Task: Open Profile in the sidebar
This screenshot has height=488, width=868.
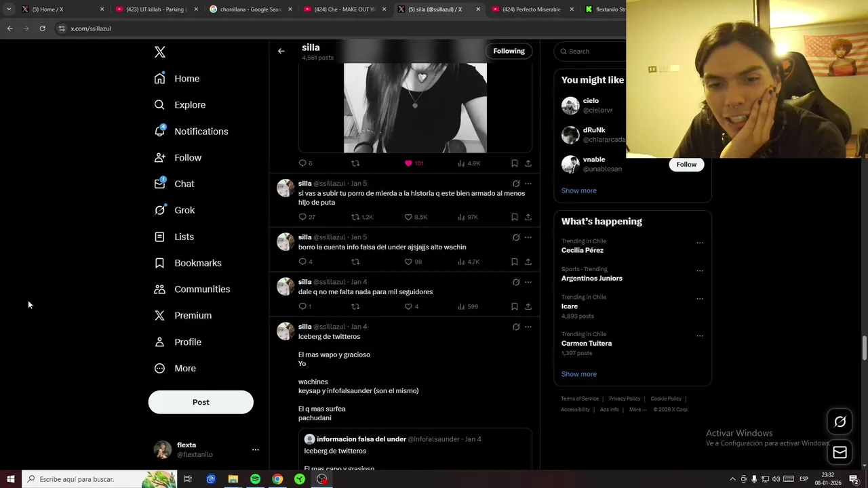Action: pos(178,342)
